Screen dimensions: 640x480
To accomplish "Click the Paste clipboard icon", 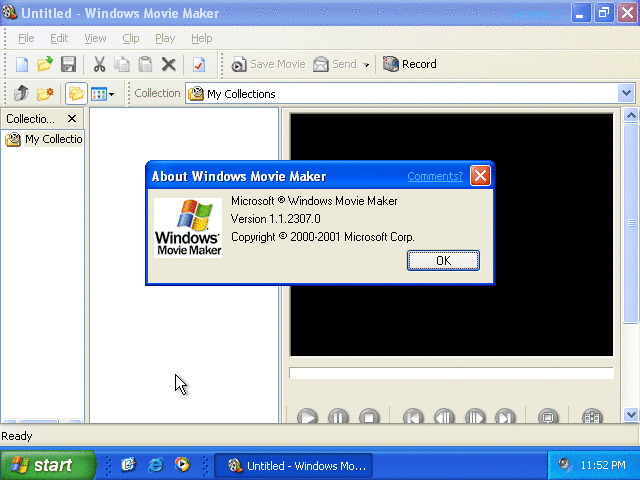I will point(145,64).
